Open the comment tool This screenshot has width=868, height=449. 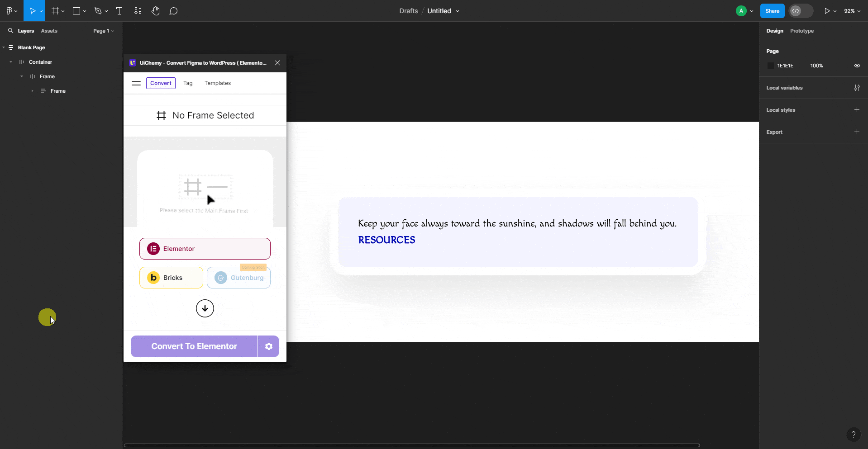click(174, 10)
